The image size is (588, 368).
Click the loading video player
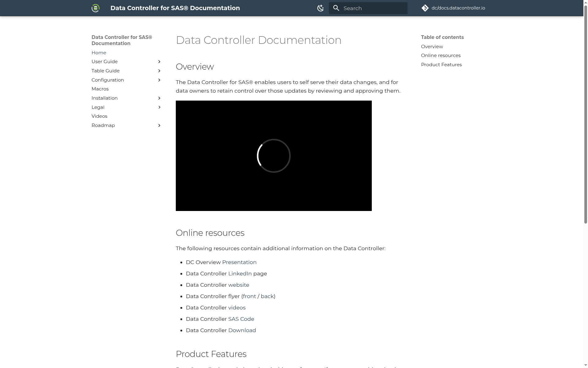[x=274, y=156]
